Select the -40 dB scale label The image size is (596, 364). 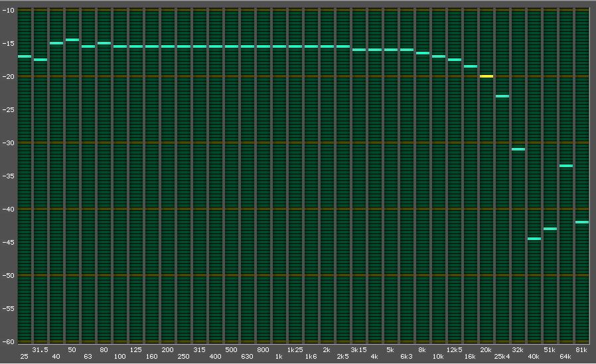tap(8, 209)
